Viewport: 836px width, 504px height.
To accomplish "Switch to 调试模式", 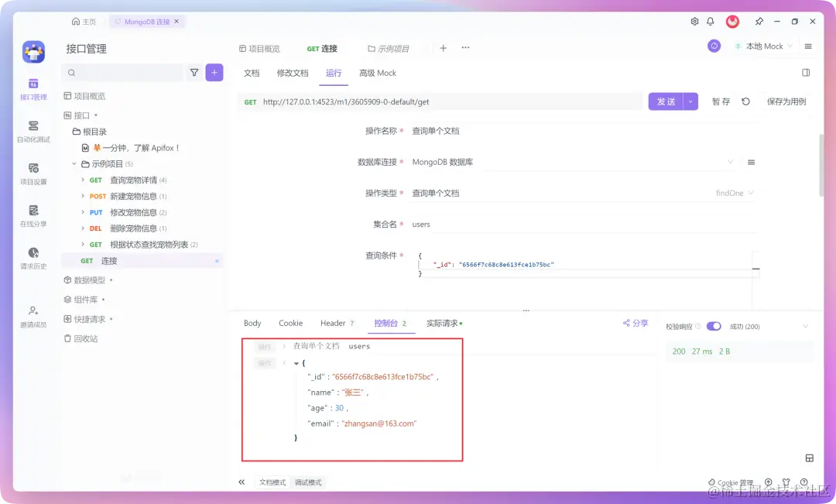I will tap(308, 482).
